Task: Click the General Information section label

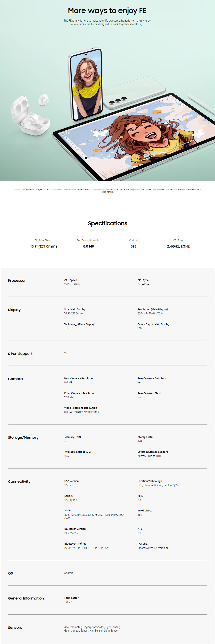Action: tap(26, 598)
